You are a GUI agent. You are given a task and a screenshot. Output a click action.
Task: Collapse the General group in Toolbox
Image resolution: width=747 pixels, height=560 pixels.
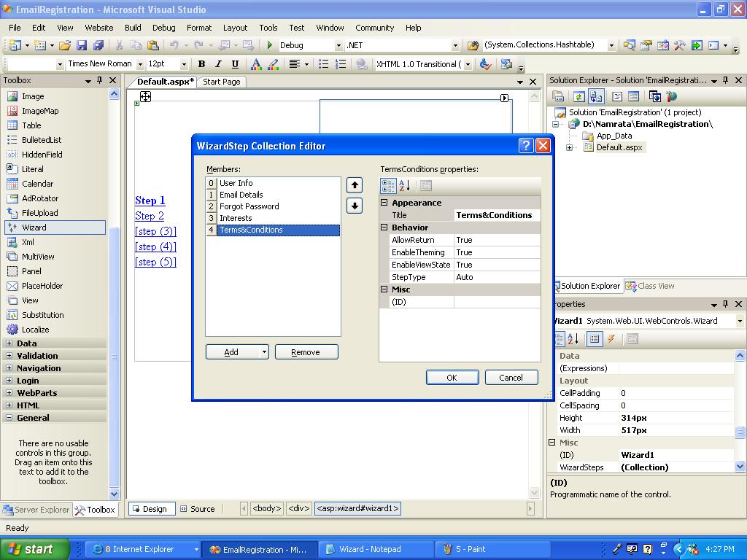point(9,417)
